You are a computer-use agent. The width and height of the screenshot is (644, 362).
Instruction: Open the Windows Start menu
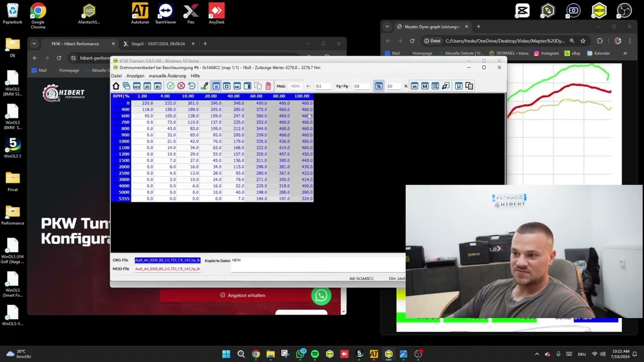226,354
